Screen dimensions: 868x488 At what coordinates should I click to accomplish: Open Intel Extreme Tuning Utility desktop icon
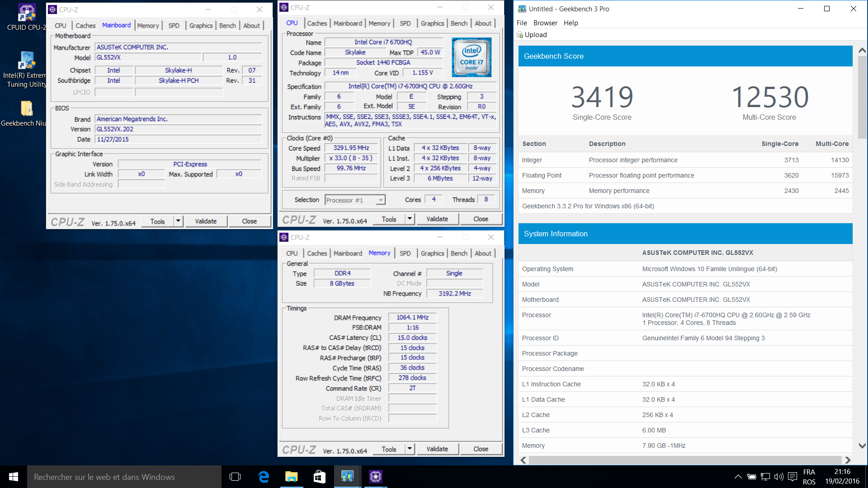[26, 69]
